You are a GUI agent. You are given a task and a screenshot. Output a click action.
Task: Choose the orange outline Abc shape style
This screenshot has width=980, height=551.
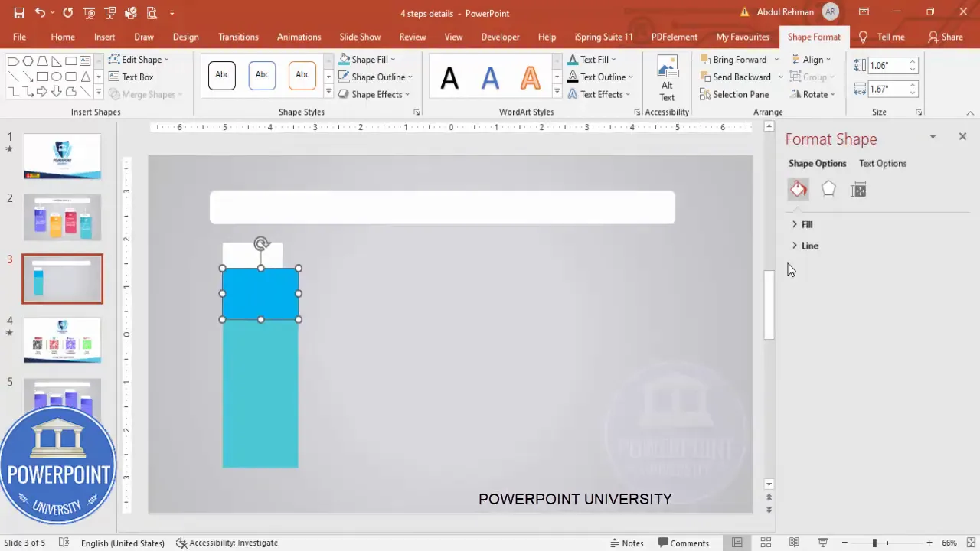[x=302, y=75]
